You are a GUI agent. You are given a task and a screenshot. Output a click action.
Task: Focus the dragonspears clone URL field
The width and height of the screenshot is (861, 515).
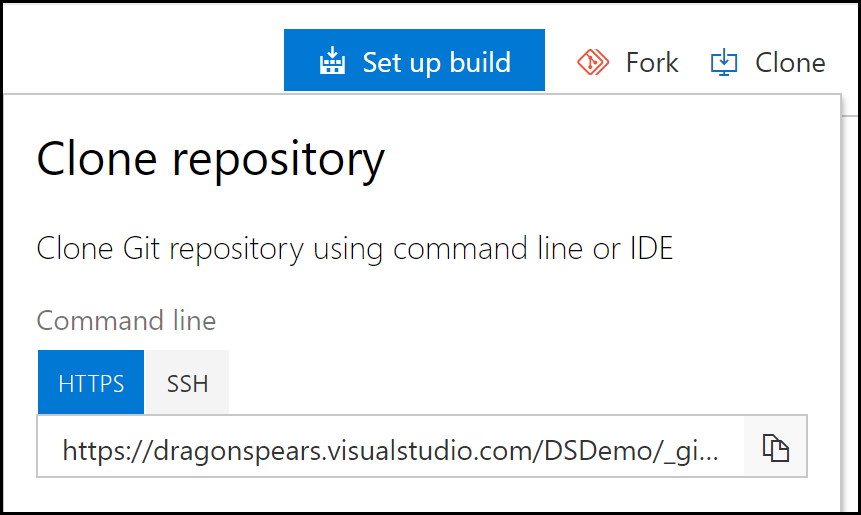point(390,446)
